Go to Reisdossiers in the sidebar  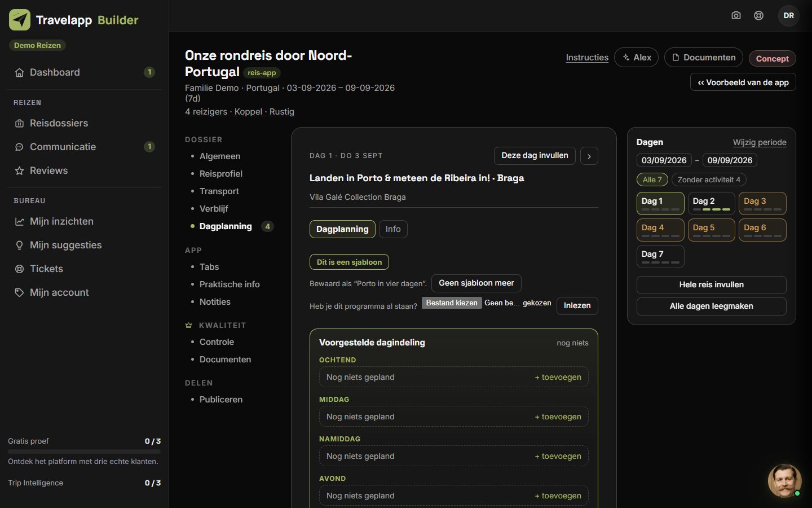coord(85,123)
